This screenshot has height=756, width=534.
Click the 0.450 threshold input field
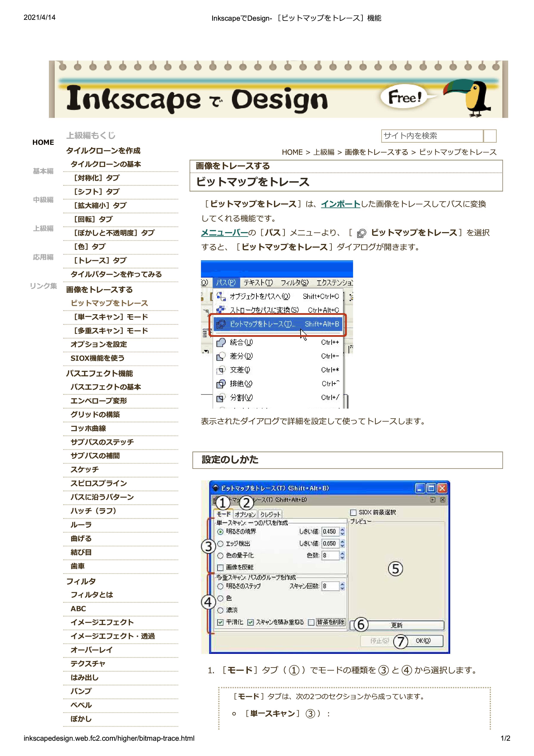click(330, 531)
